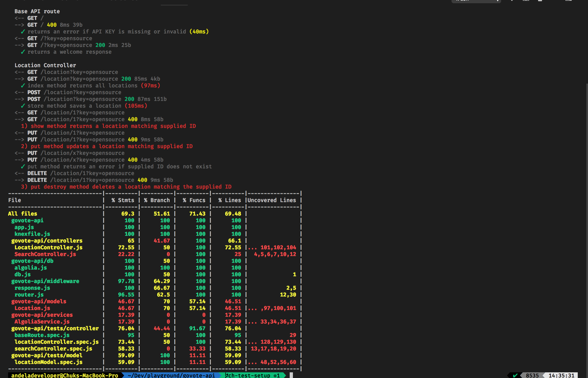Click the green checkmark status in prompt
The height and width of the screenshot is (378, 588).
[x=515, y=375]
